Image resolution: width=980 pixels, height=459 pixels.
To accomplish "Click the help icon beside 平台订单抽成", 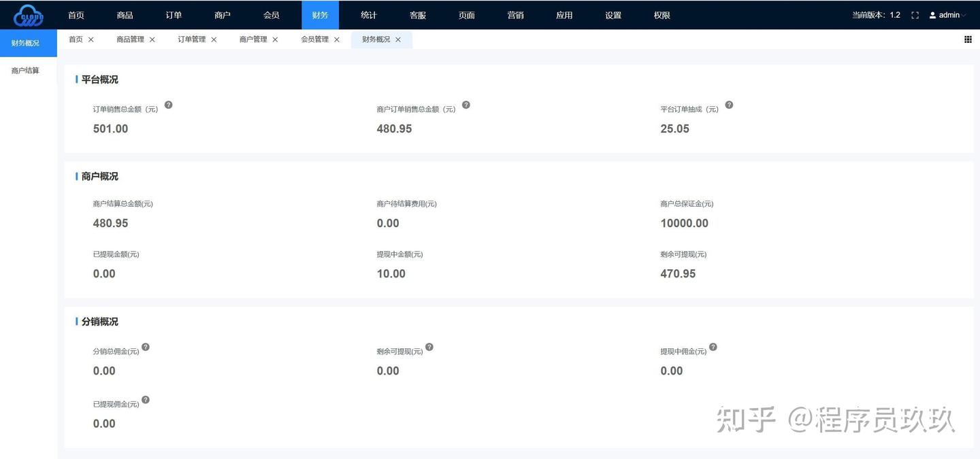I will coord(728,105).
